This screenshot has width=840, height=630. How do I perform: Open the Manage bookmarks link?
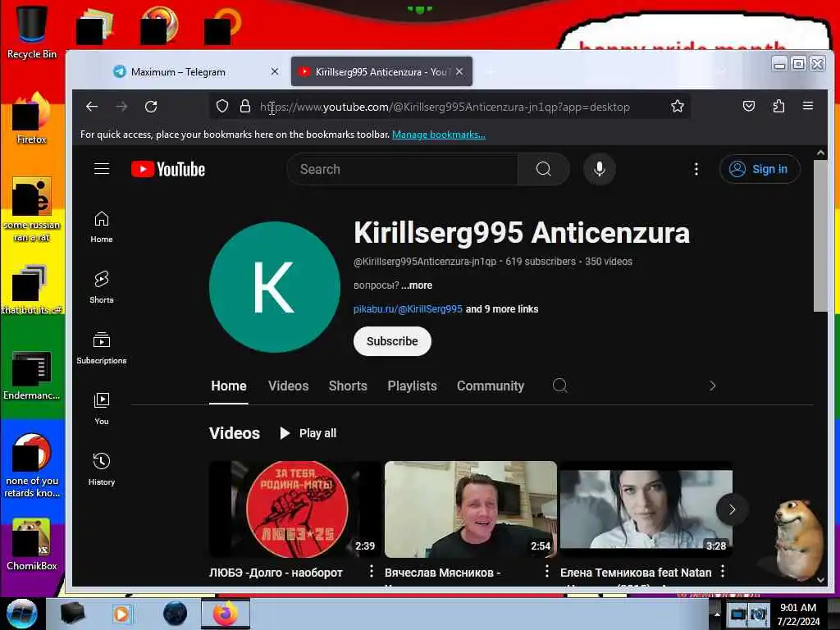[439, 135]
